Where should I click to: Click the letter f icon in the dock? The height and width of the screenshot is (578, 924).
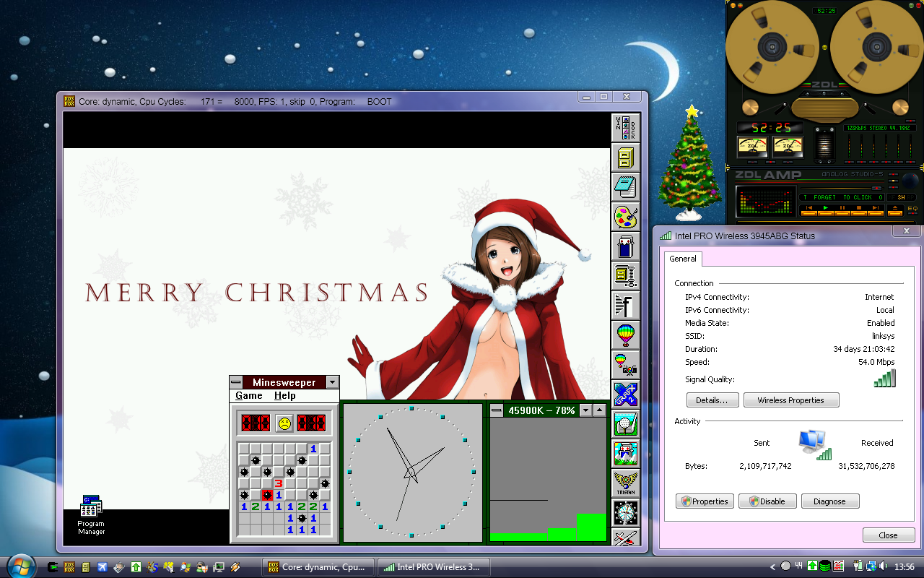tap(626, 306)
